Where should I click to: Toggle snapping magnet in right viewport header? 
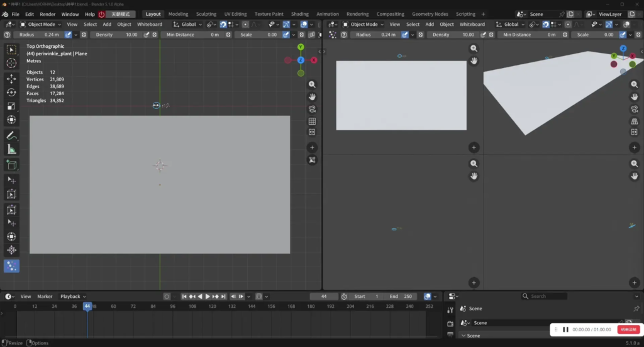pyautogui.click(x=545, y=25)
